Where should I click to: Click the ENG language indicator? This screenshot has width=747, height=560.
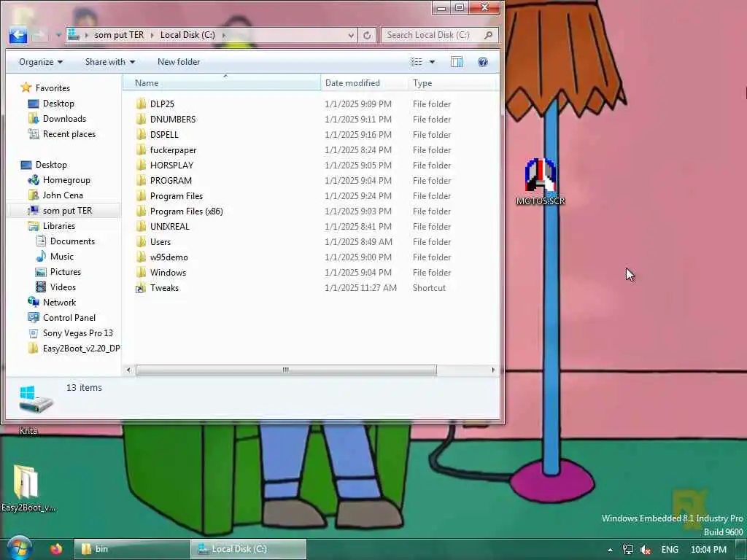pos(670,550)
